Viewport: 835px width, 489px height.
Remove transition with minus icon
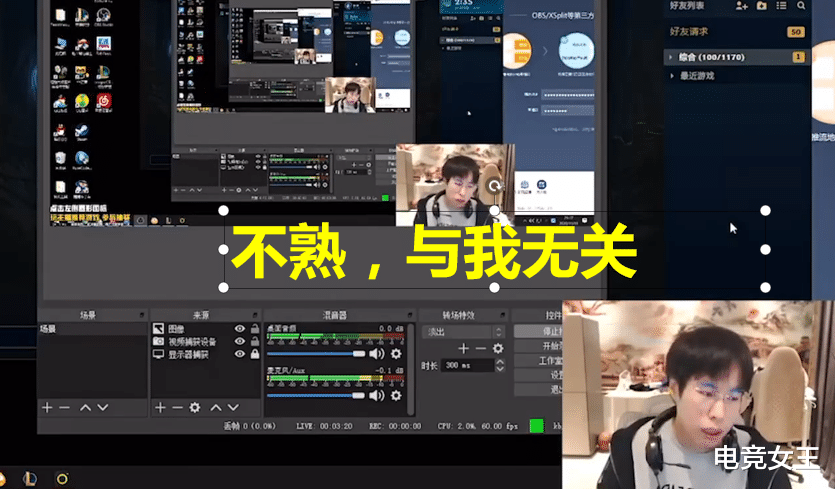(480, 348)
